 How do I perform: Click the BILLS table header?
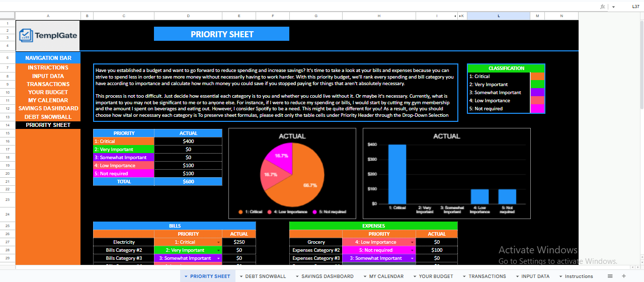[175, 226]
